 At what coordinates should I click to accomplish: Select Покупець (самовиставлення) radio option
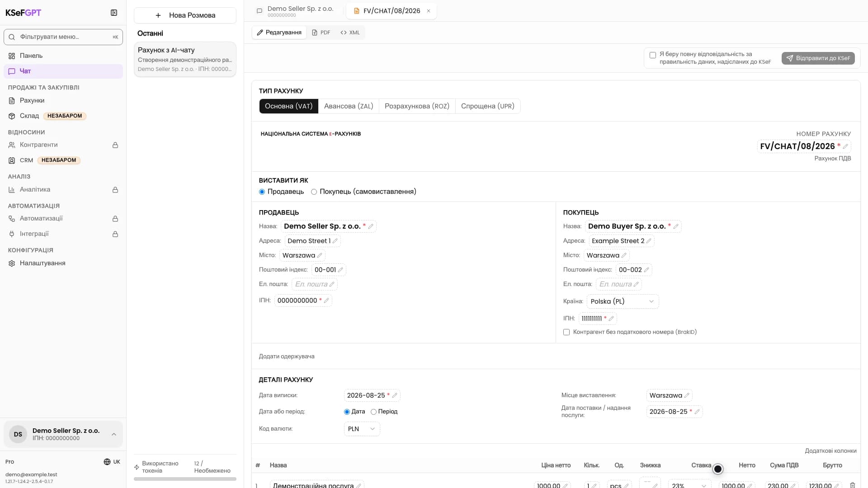314,192
